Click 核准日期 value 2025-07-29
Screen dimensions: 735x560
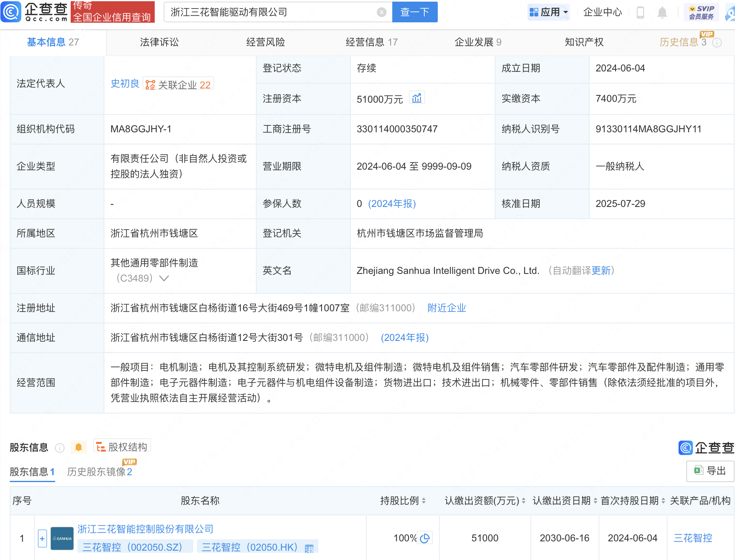620,204
